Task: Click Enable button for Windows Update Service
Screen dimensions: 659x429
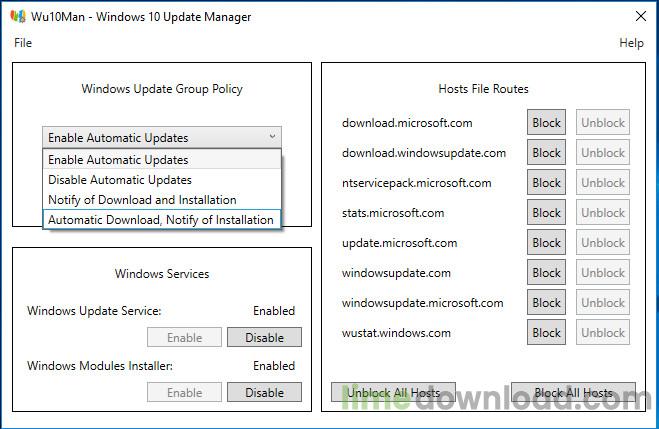Action: [x=185, y=337]
